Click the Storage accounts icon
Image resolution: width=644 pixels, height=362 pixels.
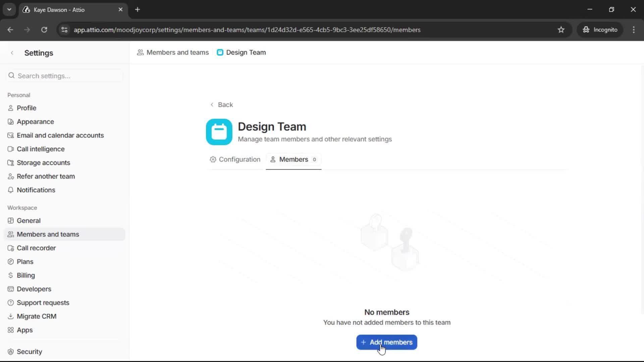click(10, 163)
